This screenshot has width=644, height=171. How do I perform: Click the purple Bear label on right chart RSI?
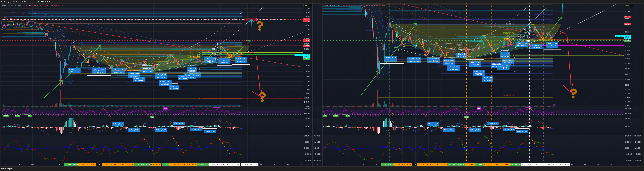[479, 108]
